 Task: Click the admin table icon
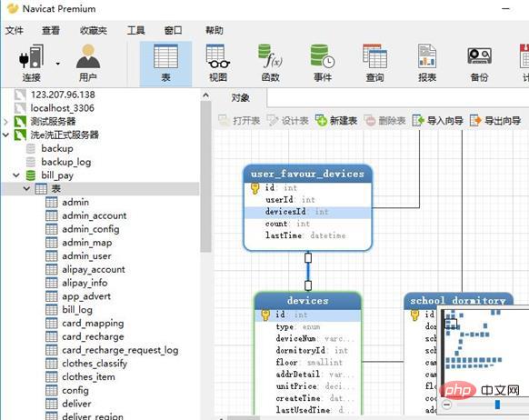(x=52, y=203)
